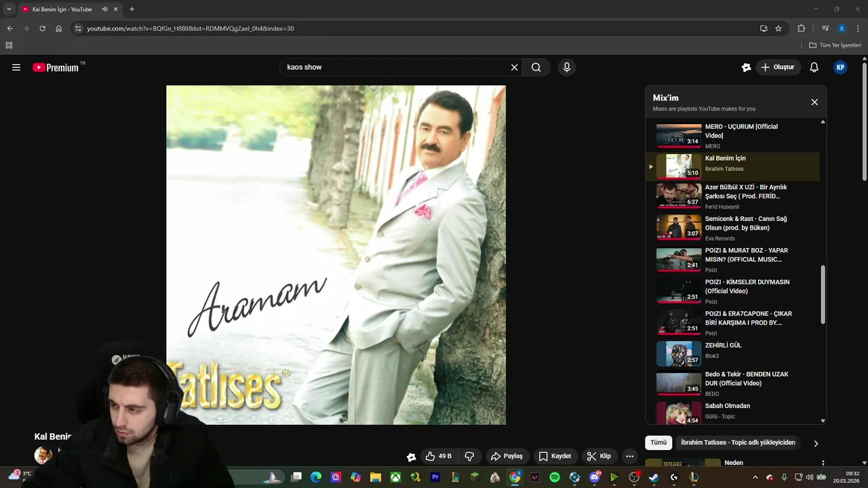The image size is (868, 488).
Task: Reload the YouTube page
Action: tap(42, 28)
